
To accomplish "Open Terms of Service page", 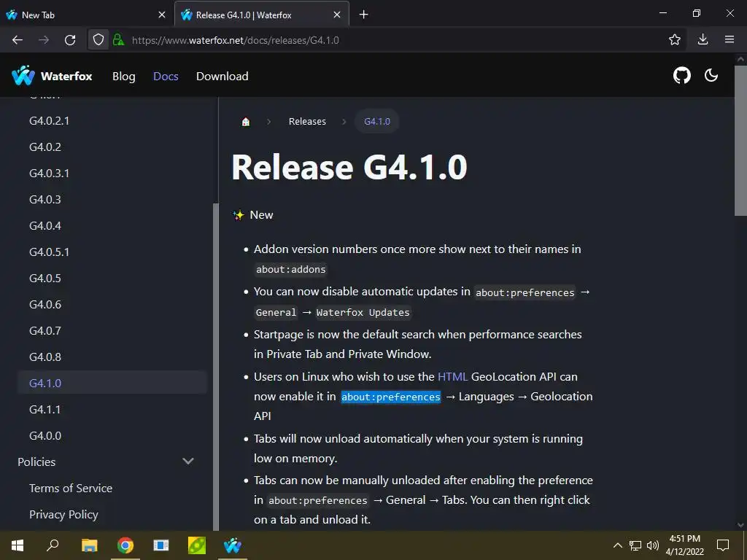I will pyautogui.click(x=71, y=488).
